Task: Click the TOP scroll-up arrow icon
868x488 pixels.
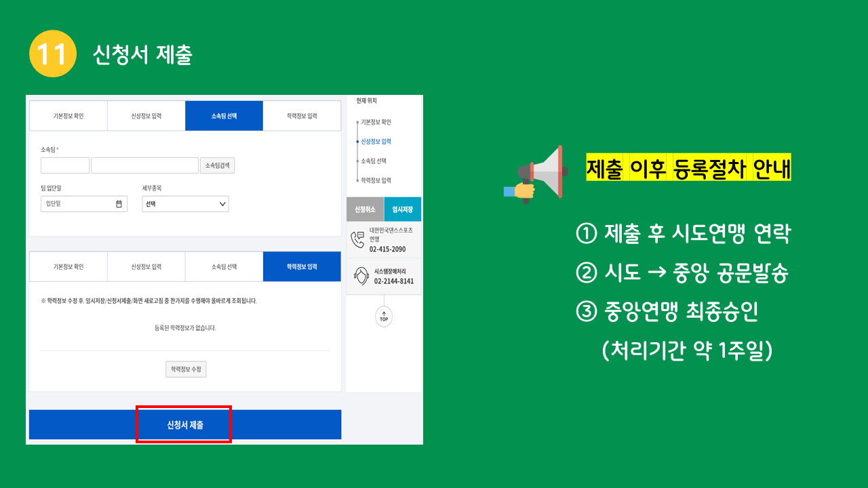Action: pos(384,316)
